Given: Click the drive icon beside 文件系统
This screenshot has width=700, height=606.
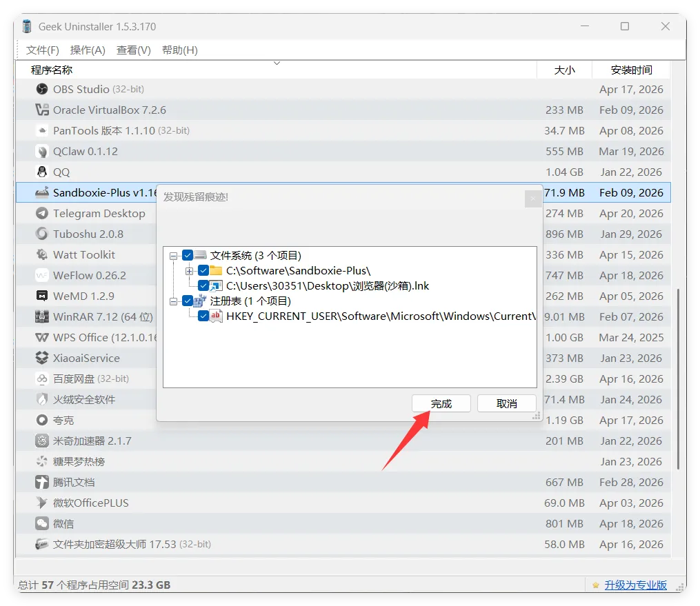Looking at the screenshot, I should pyautogui.click(x=200, y=255).
